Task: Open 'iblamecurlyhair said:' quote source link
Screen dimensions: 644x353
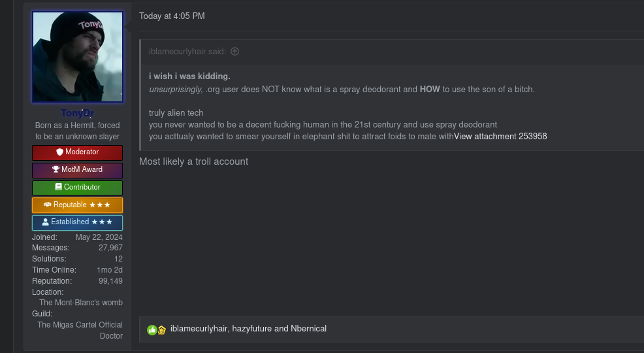Action: [x=188, y=52]
